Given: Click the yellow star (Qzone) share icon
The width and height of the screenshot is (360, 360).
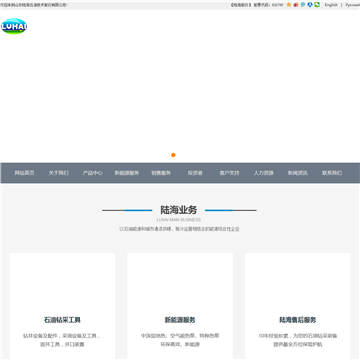Looking at the screenshot, I should tap(289, 5).
